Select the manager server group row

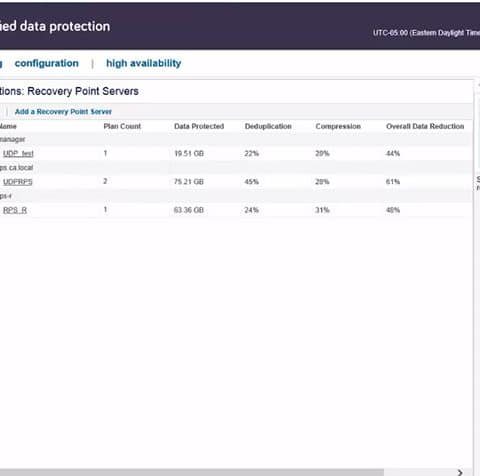tap(236, 139)
